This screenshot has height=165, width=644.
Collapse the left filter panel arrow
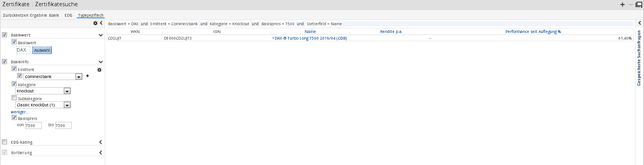(101, 23)
